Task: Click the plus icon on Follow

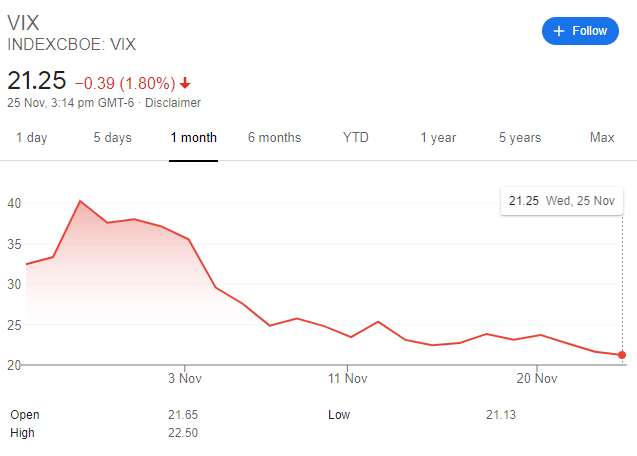Action: (559, 31)
